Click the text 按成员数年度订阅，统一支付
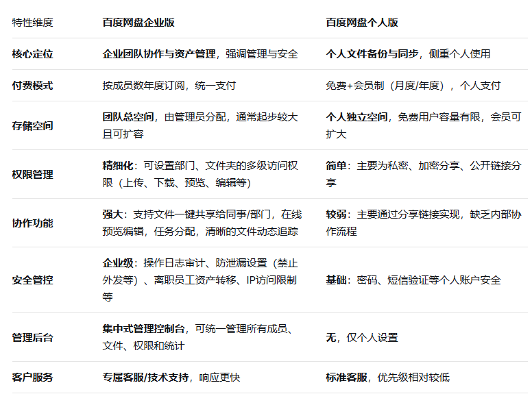This screenshot has height=394, width=532. 169,86
